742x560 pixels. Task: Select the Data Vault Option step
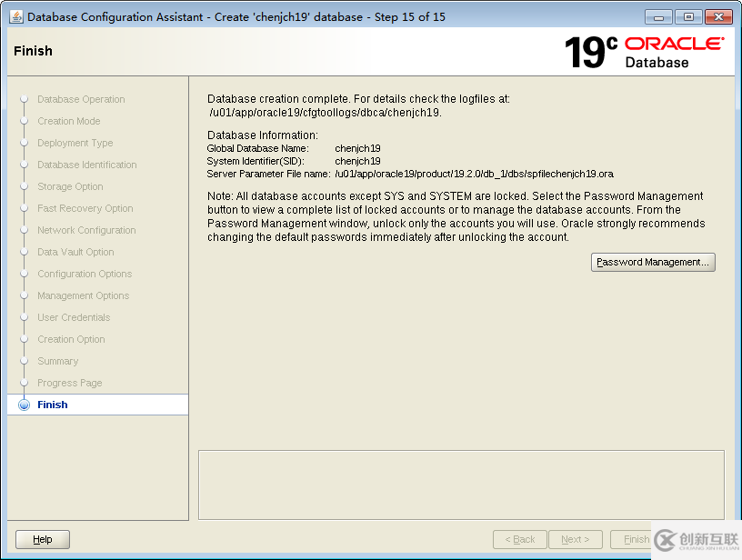75,252
